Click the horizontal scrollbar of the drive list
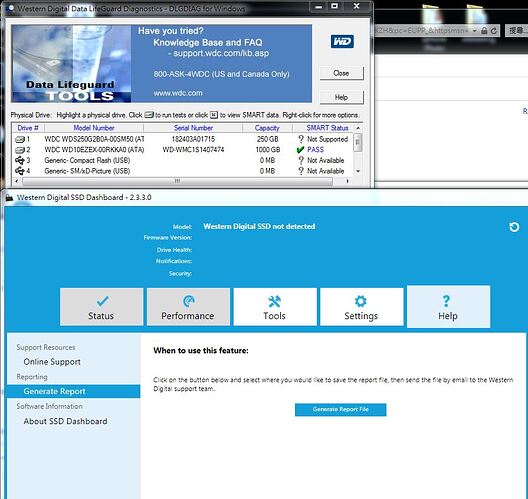Viewport: 528px width, 499px height. pyautogui.click(x=177, y=181)
